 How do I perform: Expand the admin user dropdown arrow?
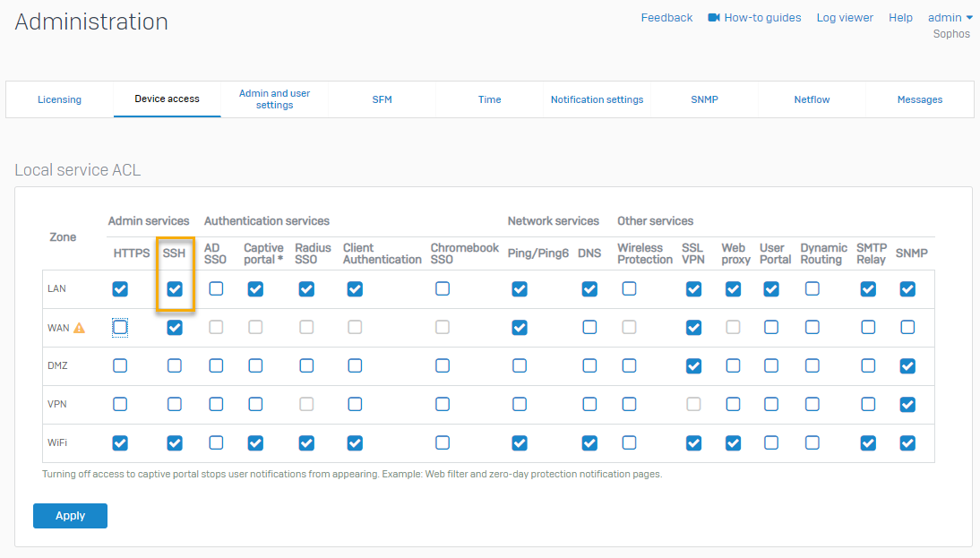(969, 18)
